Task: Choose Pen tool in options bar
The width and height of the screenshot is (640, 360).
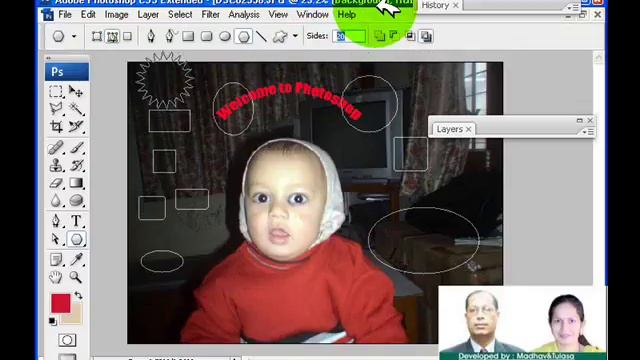Action: pos(151,36)
